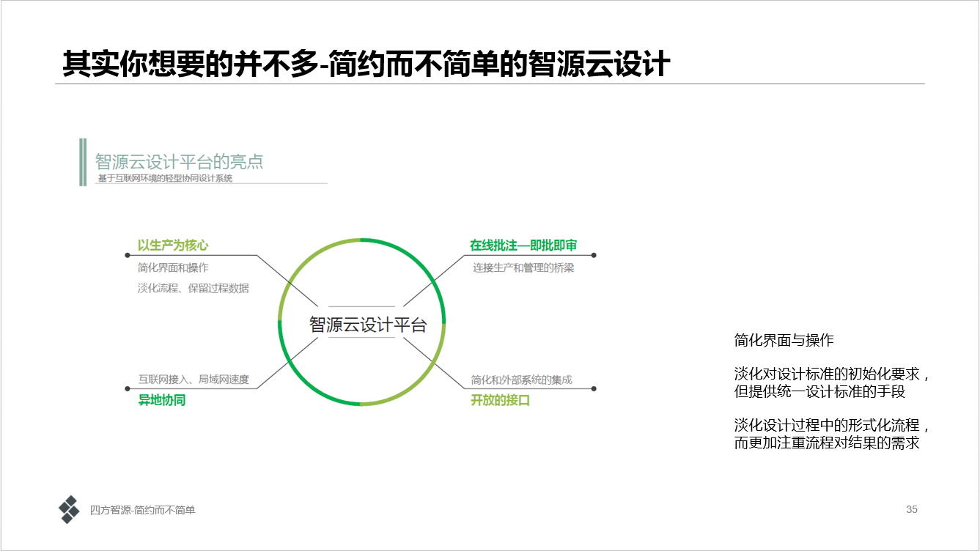Click the text 简化界面和操作

click(x=173, y=268)
